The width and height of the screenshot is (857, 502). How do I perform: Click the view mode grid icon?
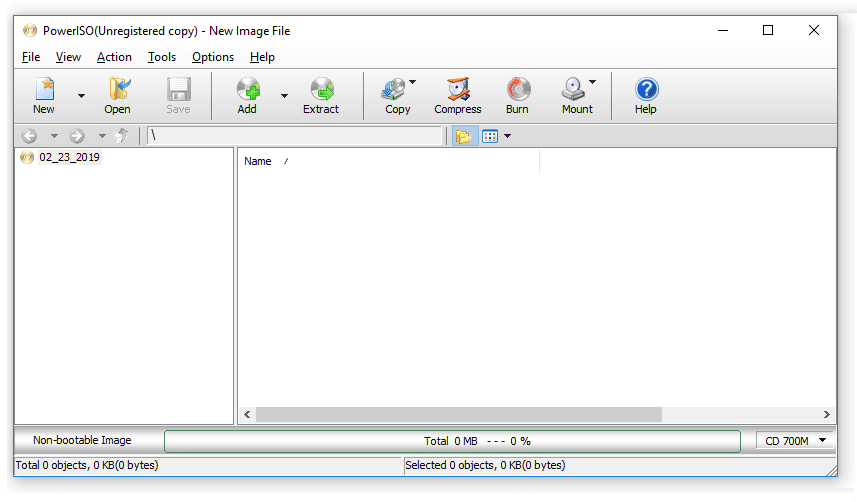490,136
